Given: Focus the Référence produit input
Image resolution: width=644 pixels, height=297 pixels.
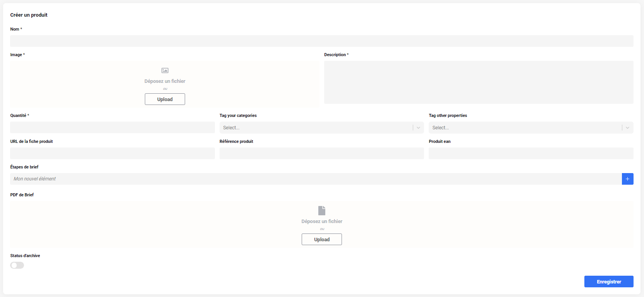Looking at the screenshot, I should point(322,153).
